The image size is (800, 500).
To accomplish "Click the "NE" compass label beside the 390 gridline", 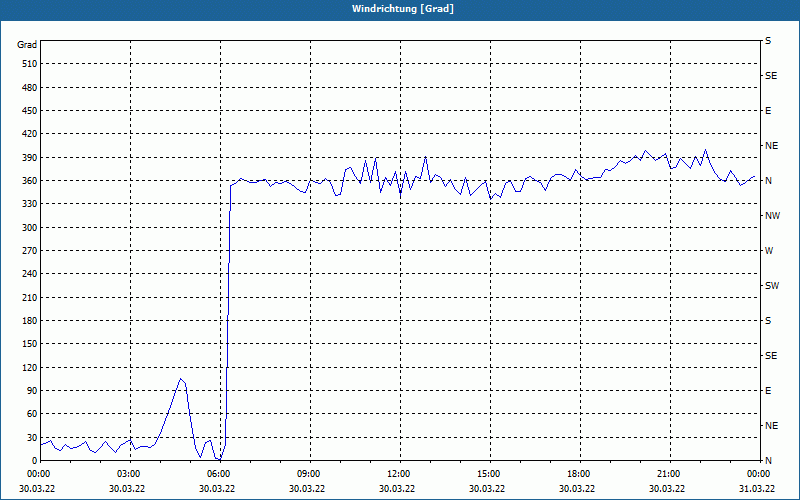I will 772,146.
